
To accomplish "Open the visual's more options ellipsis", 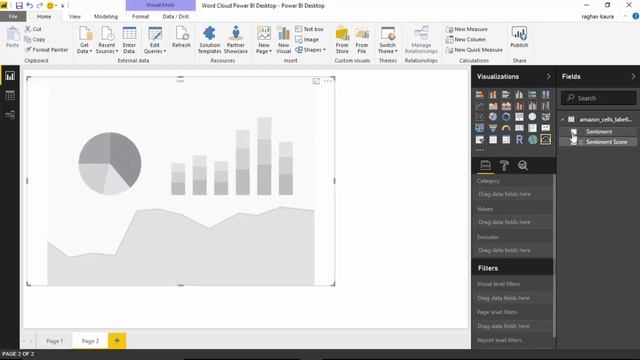I will (328, 81).
